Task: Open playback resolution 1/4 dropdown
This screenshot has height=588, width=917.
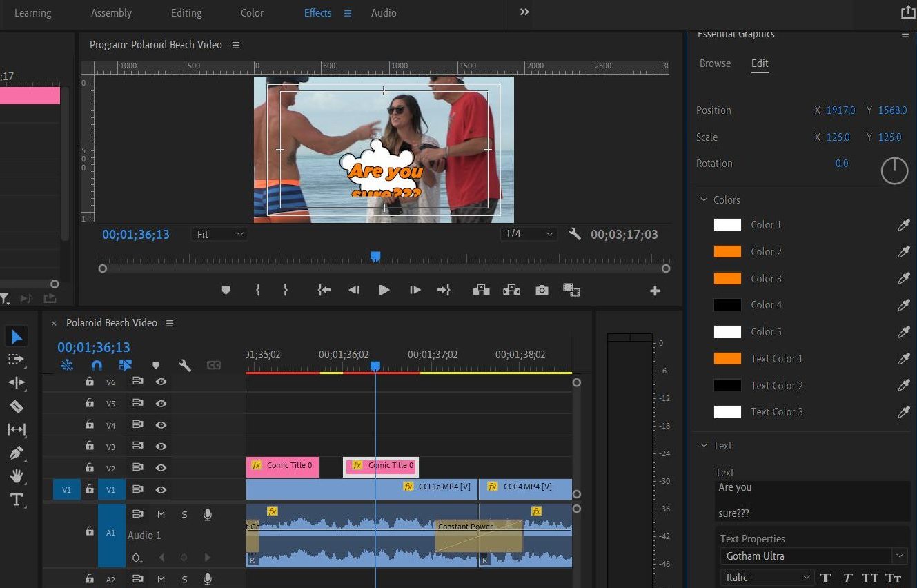Action: 529,235
